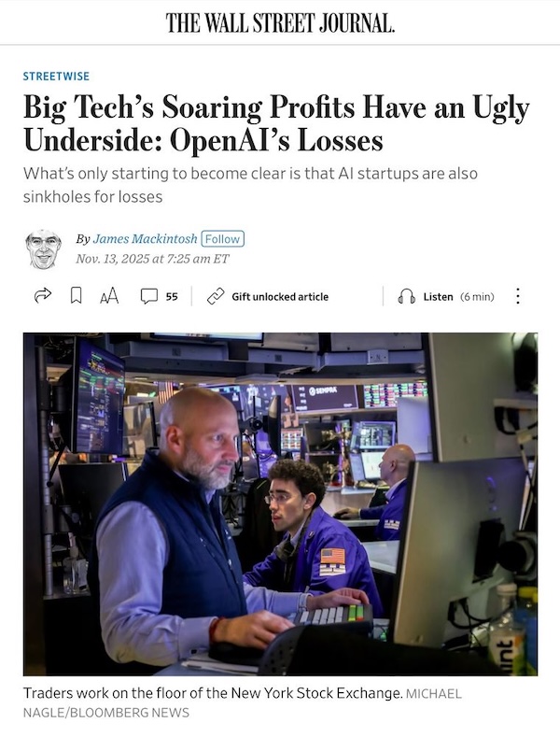This screenshot has width=560, height=737.
Task: Open the AA text size control
Action: click(109, 296)
